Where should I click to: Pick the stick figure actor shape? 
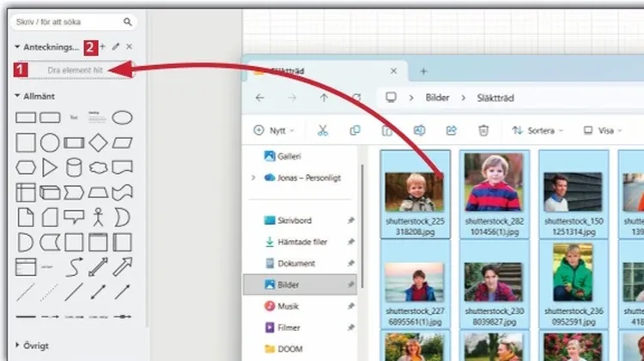99,215
